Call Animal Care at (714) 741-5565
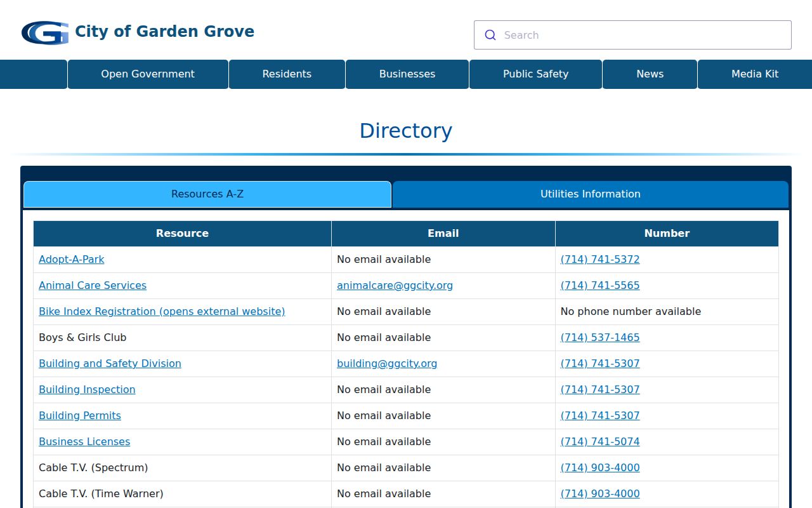The width and height of the screenshot is (812, 508). click(600, 285)
